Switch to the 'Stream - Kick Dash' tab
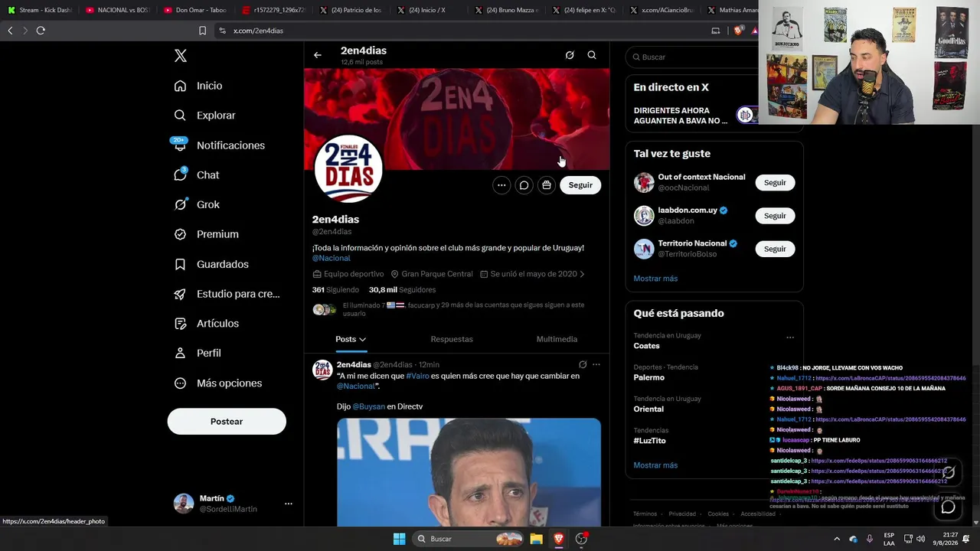Viewport: 980px width, 551px height. [x=39, y=10]
